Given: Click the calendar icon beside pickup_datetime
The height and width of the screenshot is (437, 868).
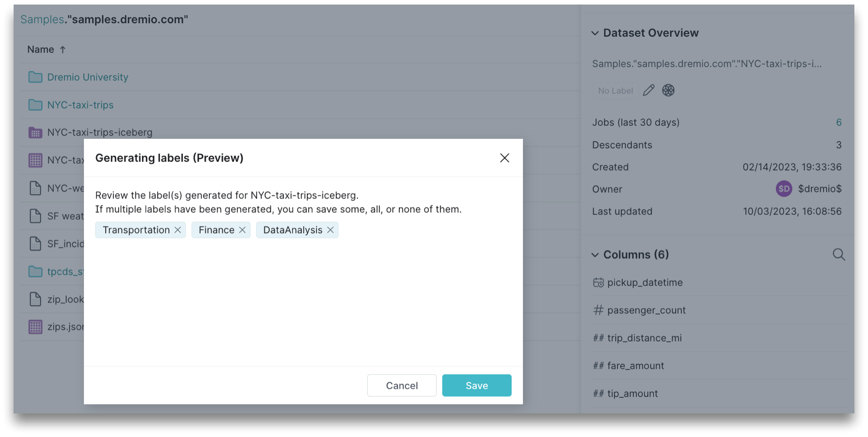Looking at the screenshot, I should (598, 282).
